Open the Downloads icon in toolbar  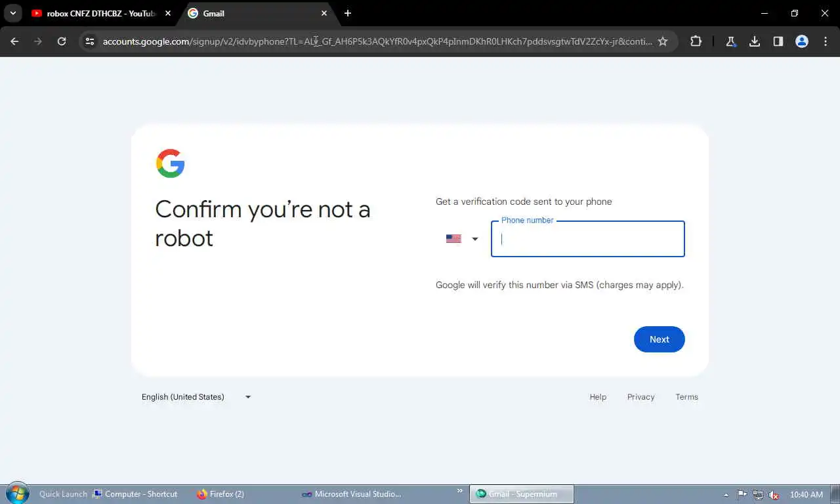[755, 41]
